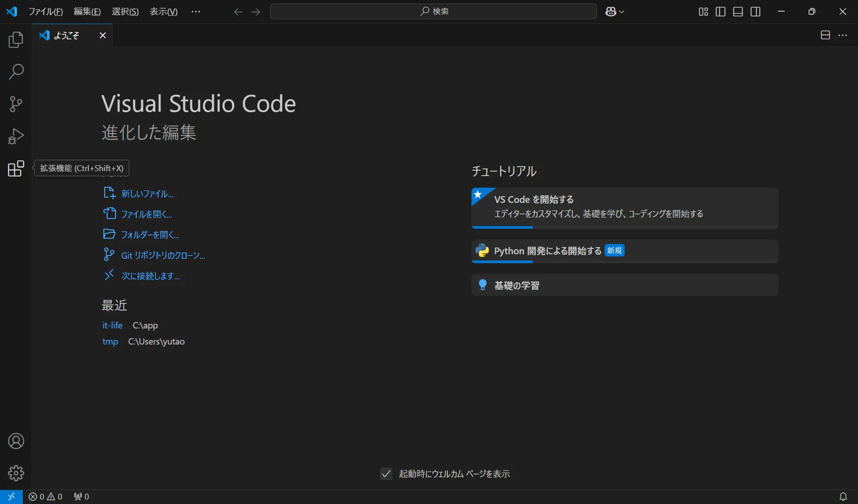858x504 pixels.
Task: Open the Source Control view
Action: click(x=16, y=104)
